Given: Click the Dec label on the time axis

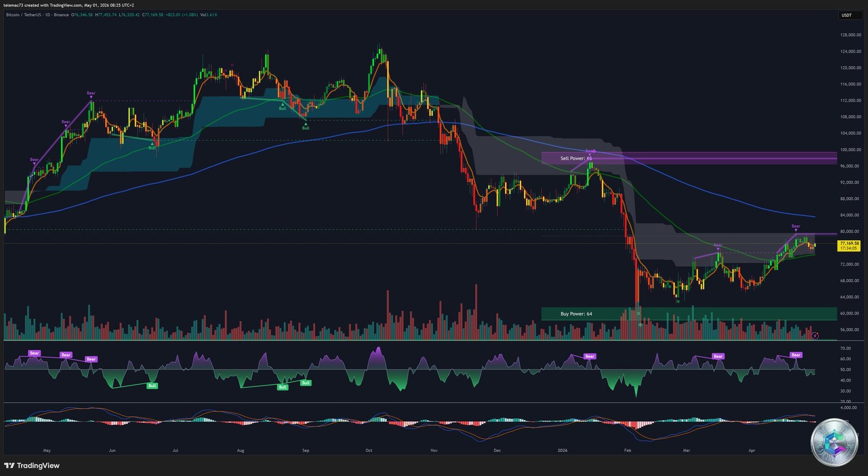Looking at the screenshot, I should (497, 451).
